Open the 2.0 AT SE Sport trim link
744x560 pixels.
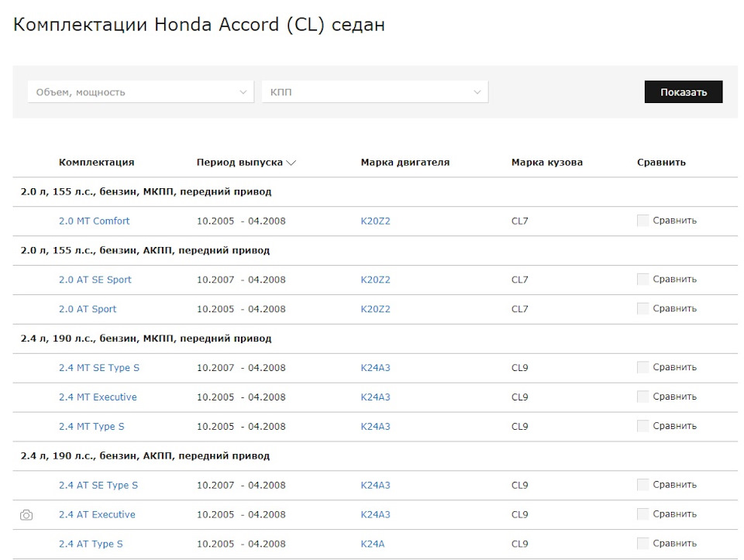(x=95, y=280)
